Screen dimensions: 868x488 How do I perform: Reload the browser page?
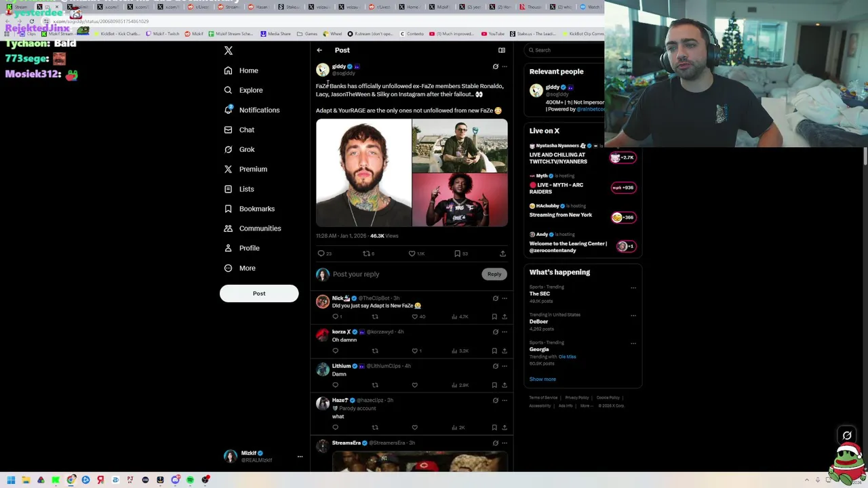(x=31, y=22)
